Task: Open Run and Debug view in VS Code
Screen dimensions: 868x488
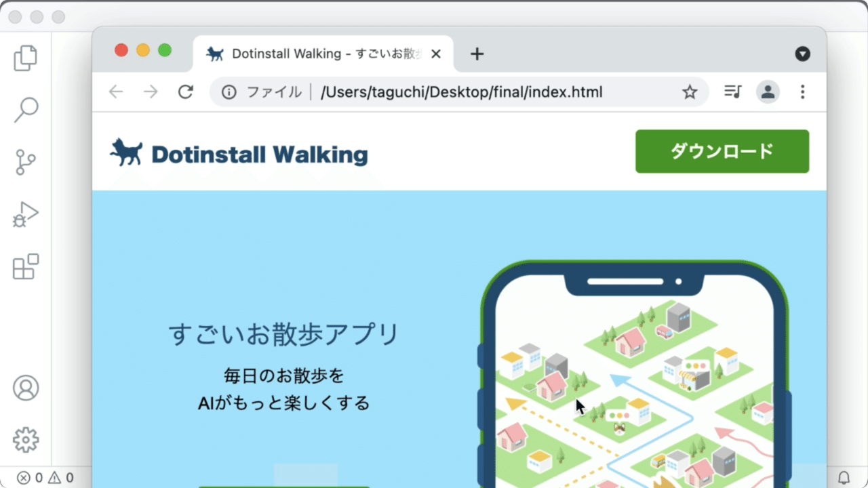Action: click(26, 215)
